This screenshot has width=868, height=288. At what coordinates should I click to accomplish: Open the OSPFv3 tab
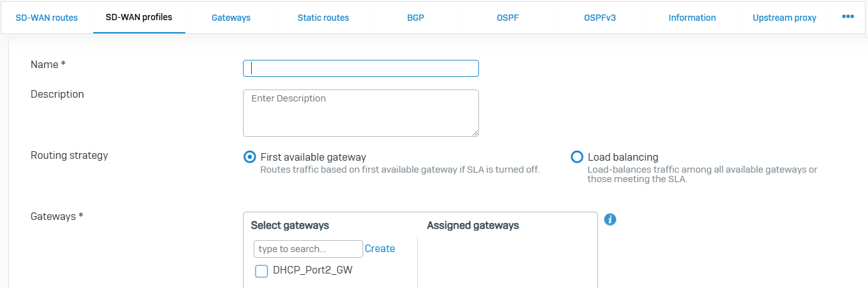coord(600,18)
